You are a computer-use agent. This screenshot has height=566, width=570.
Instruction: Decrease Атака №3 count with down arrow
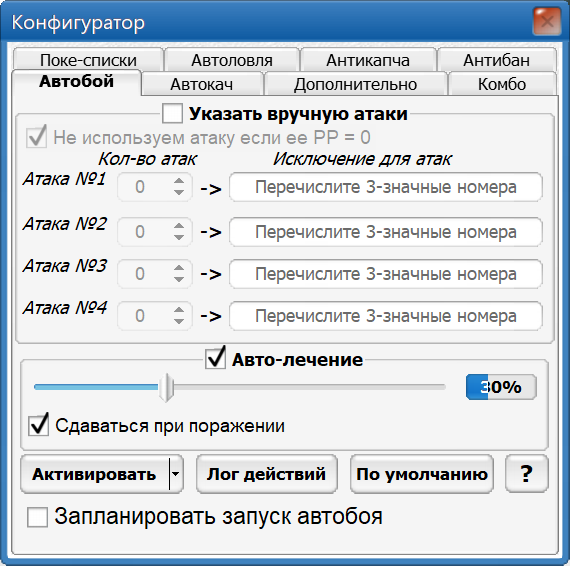(x=179, y=280)
